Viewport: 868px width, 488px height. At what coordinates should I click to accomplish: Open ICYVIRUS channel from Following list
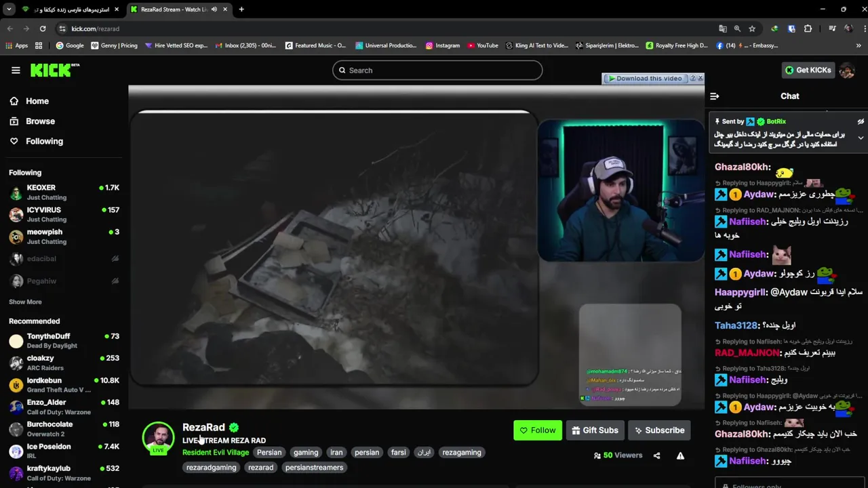(64, 214)
